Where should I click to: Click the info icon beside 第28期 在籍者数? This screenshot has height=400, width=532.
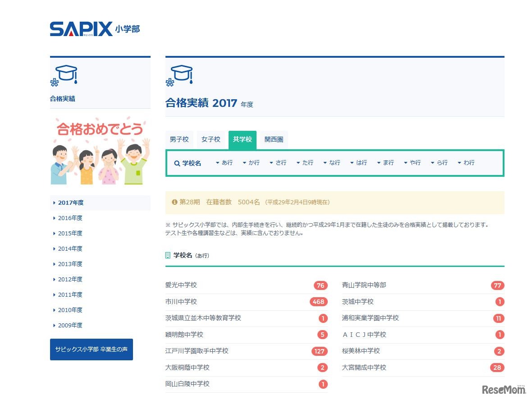(174, 202)
